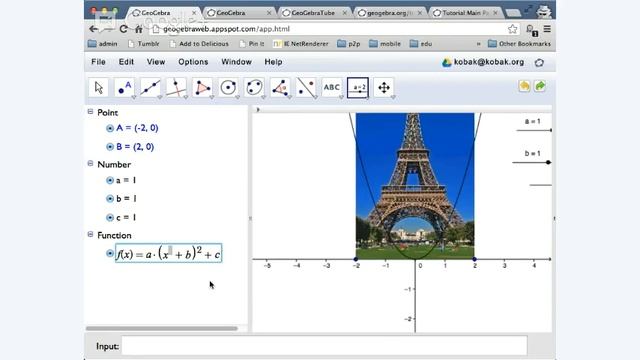Select the ABC text tool
This screenshot has height=360, width=640.
[331, 88]
